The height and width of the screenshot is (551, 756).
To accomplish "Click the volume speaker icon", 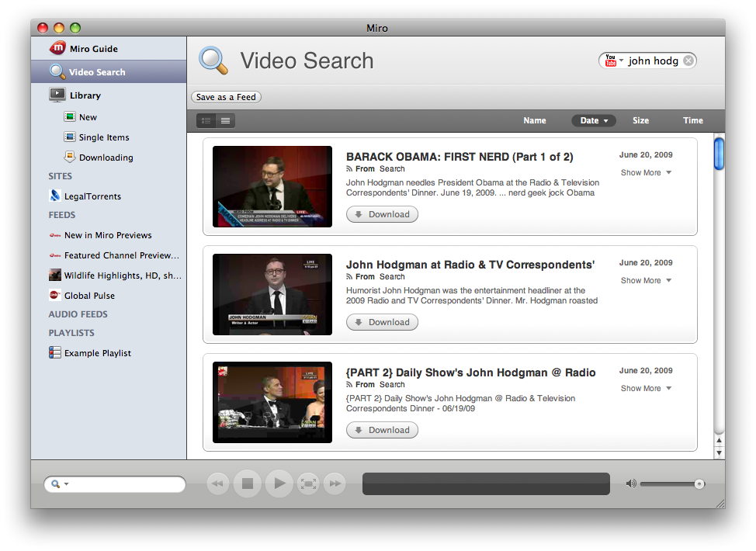I will pos(630,483).
